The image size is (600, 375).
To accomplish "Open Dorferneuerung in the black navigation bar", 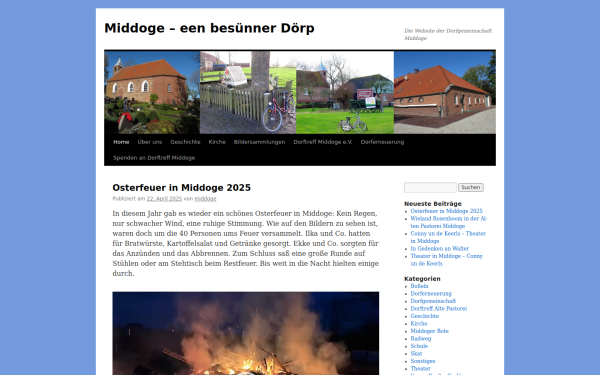I will [382, 142].
